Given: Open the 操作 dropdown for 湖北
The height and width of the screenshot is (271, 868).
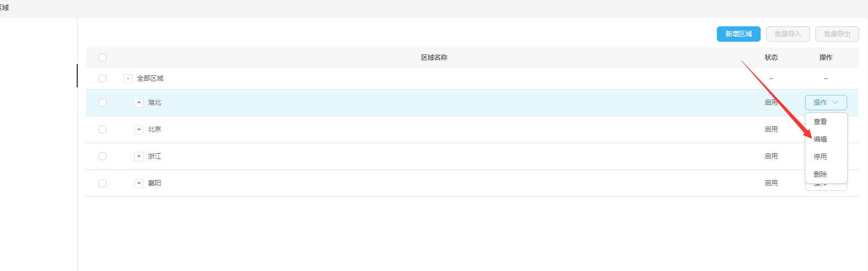Looking at the screenshot, I should coord(825,103).
